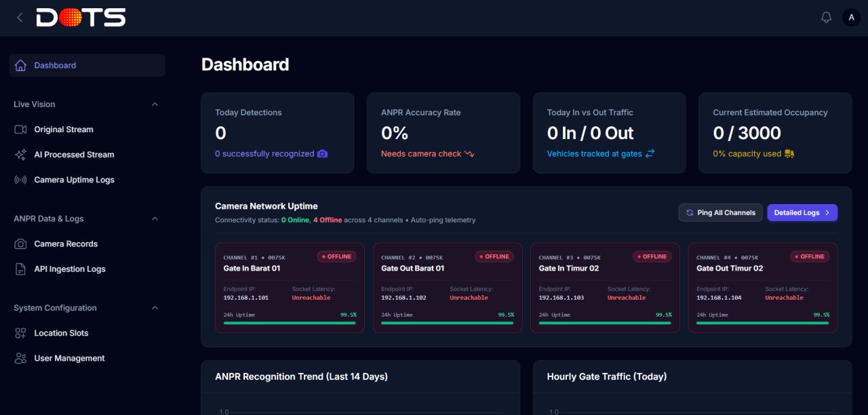Click the truck icon beside capacity used
Image resolution: width=868 pixels, height=415 pixels.
click(x=789, y=154)
